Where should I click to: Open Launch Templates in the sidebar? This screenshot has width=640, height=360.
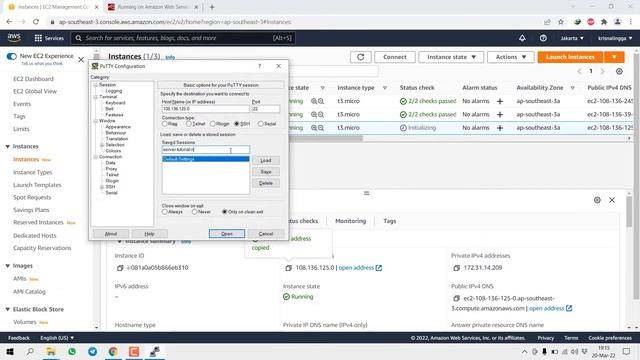click(37, 185)
